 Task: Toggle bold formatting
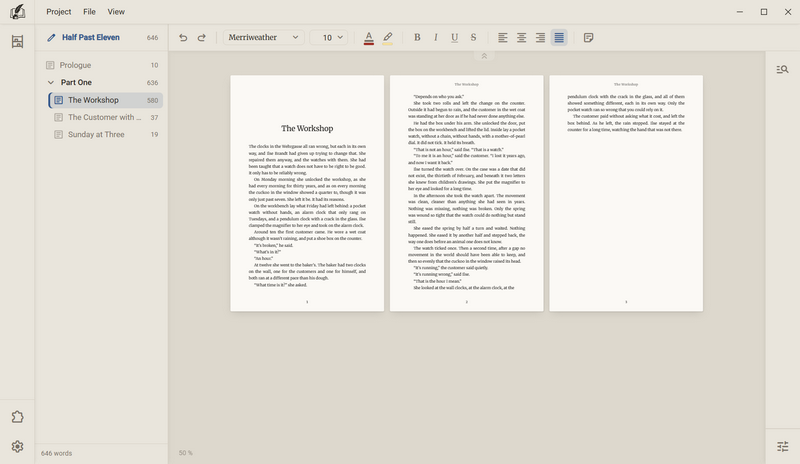coord(417,37)
